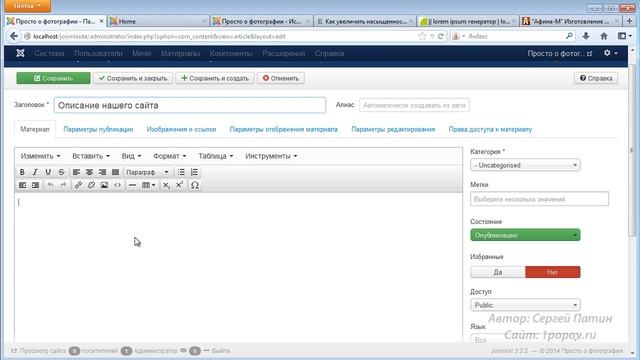Viewport: 640px width, 360px height.
Task: Set Featured to Да
Action: click(x=498, y=272)
